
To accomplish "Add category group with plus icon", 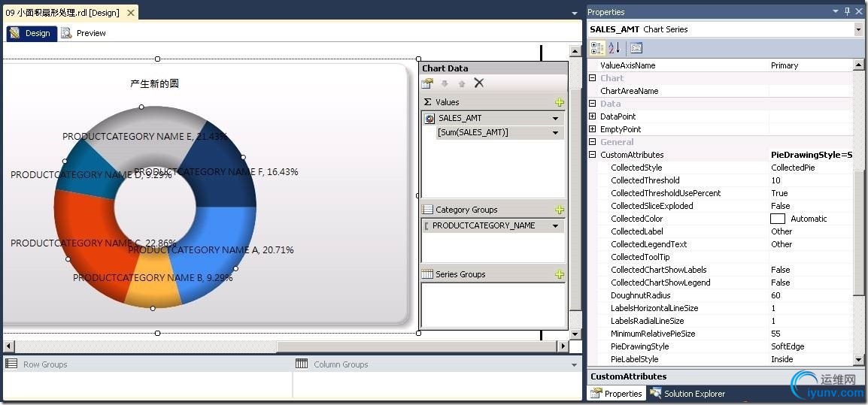I will [x=560, y=210].
